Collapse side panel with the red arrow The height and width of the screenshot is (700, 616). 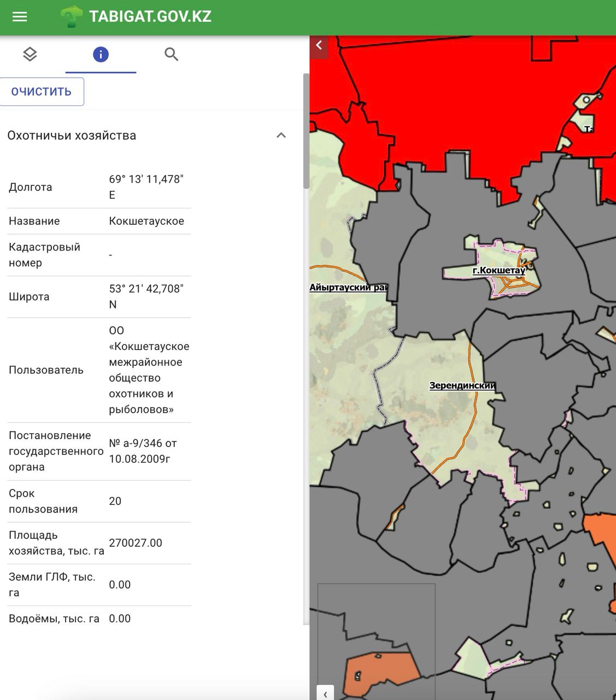point(319,46)
